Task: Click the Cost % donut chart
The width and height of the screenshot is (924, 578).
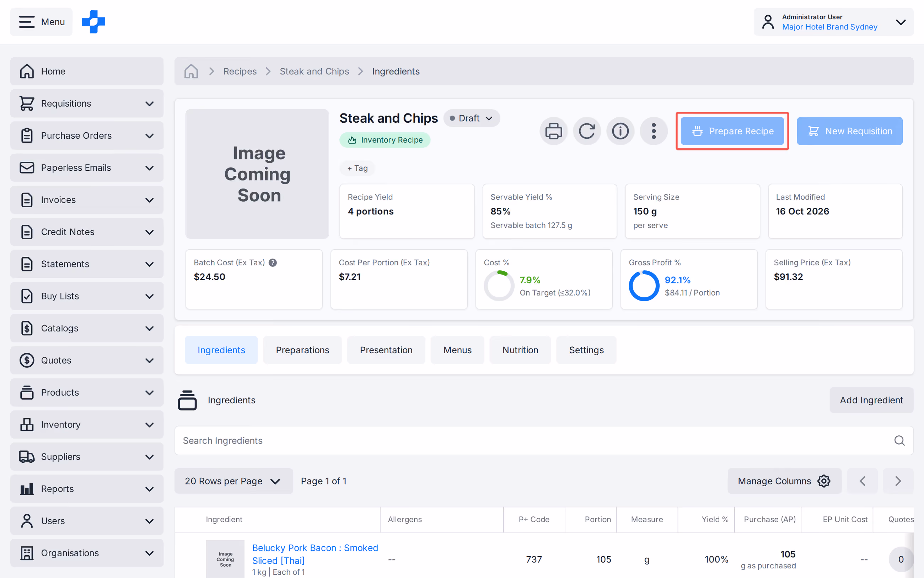Action: tap(499, 286)
